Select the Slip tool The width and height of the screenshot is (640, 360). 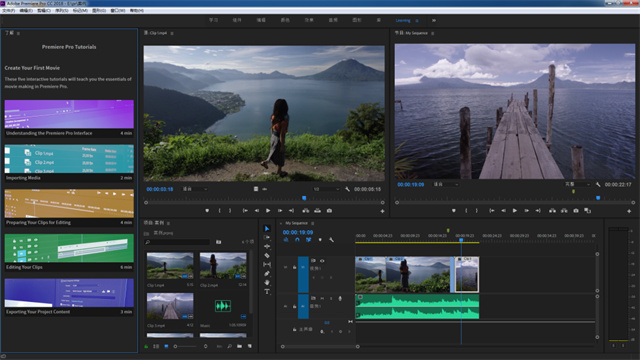pos(267,264)
